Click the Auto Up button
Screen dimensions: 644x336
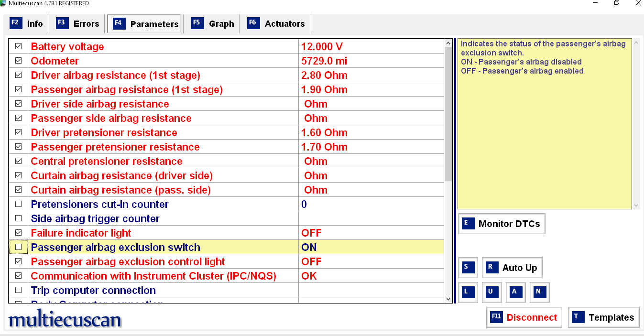coord(512,268)
